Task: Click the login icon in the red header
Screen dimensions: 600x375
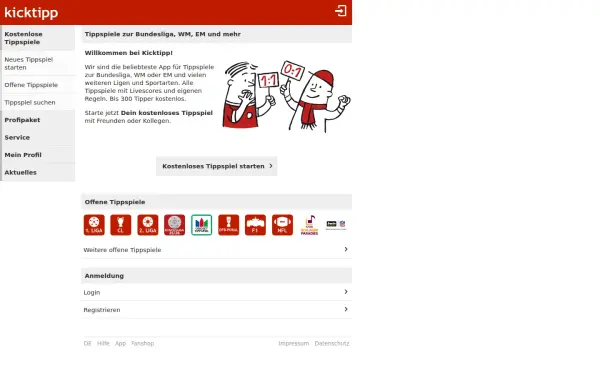Action: pyautogui.click(x=341, y=11)
